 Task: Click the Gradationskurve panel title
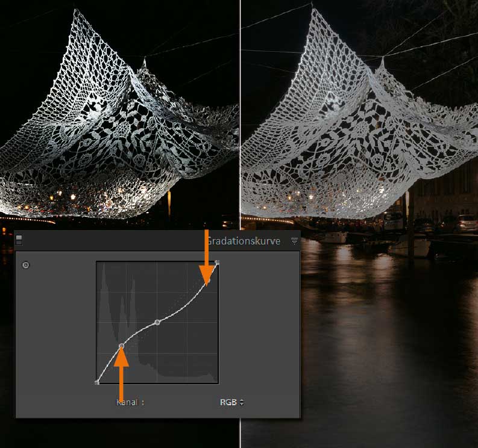click(244, 241)
